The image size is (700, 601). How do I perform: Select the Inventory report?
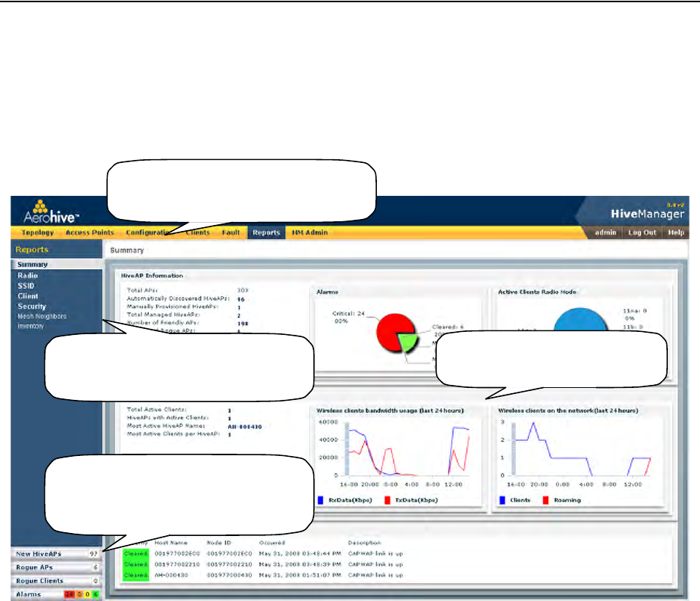click(31, 326)
